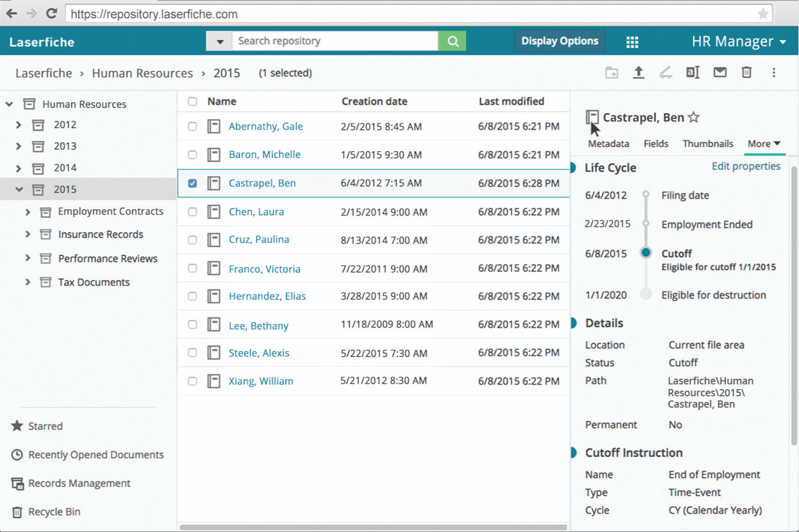Uncheck the Castrapel, Ben checkbox
This screenshot has width=799, height=532.
tap(192, 183)
